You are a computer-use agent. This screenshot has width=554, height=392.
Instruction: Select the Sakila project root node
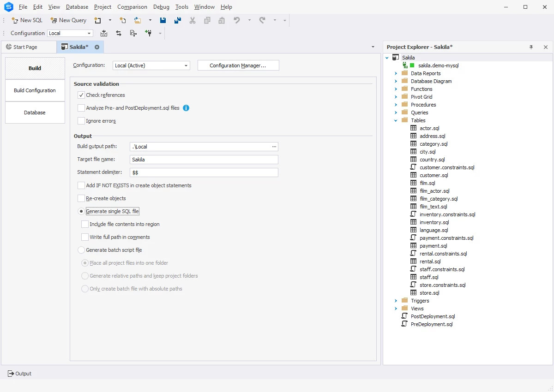pyautogui.click(x=408, y=58)
